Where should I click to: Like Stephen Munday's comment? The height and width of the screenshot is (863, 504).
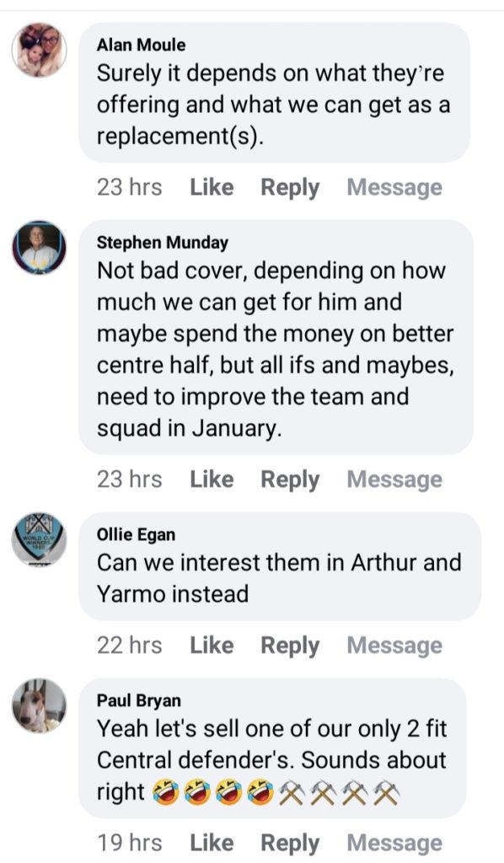pos(212,479)
